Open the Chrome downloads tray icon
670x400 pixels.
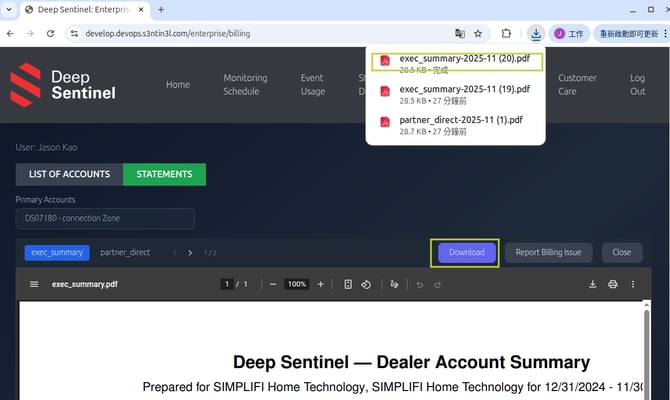[536, 33]
